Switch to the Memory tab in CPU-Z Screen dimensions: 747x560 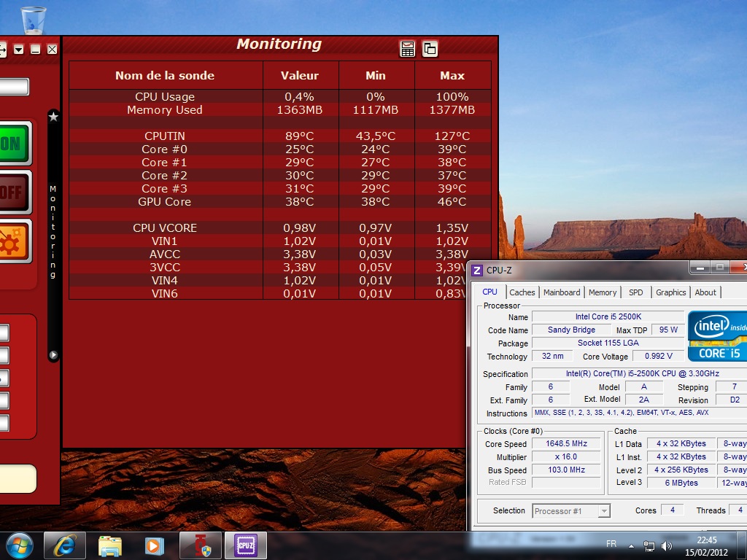coord(603,292)
